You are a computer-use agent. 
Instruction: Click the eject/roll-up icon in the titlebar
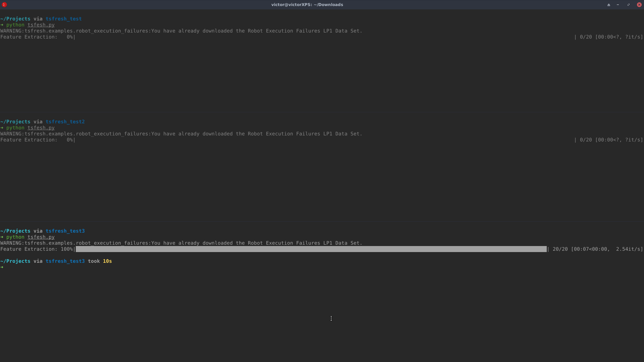608,5
